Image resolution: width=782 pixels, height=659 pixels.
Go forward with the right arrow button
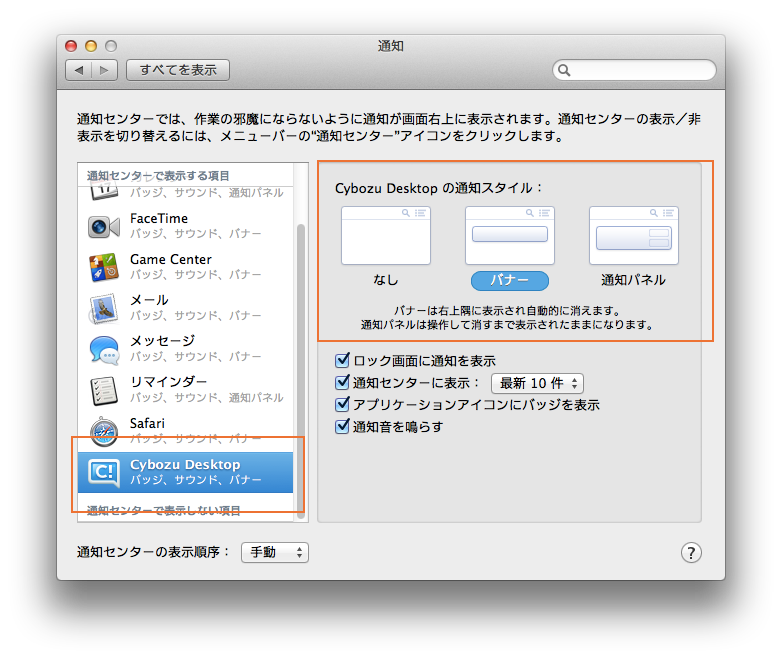coord(105,70)
